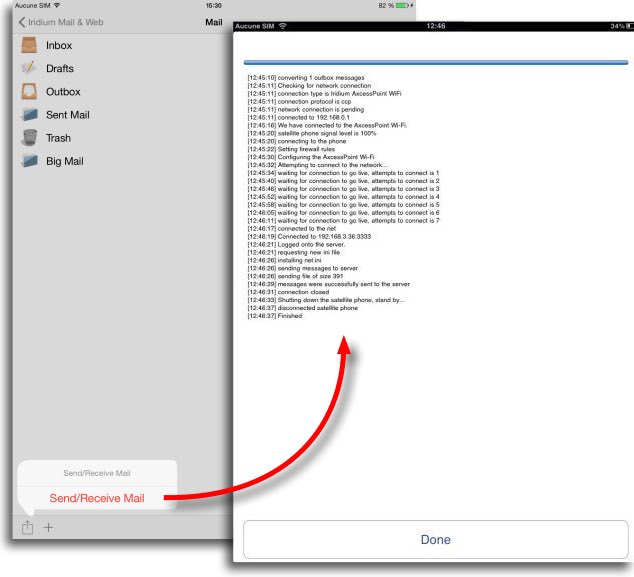Open the Drafts folder icon
This screenshot has height=577, width=634.
[29, 68]
